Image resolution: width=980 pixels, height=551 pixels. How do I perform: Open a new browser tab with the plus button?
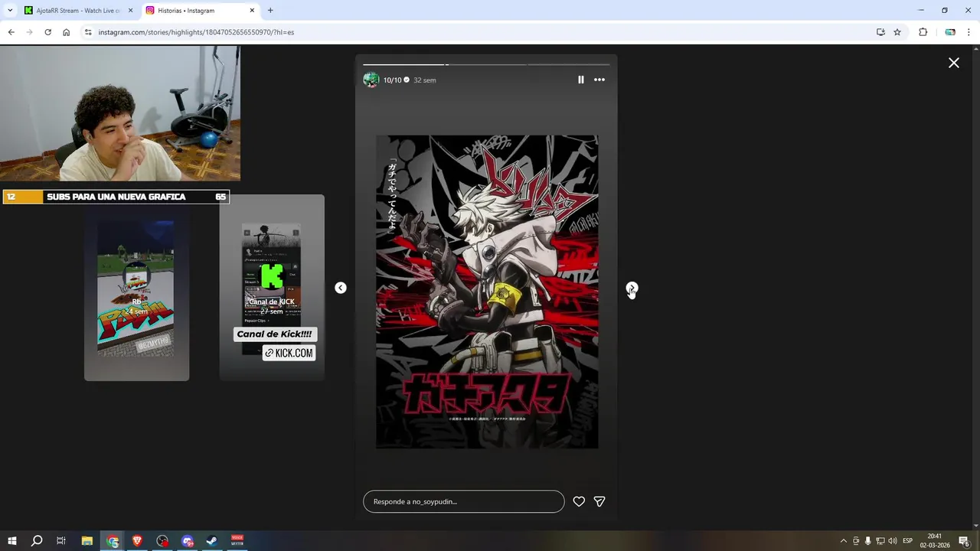pos(270,11)
